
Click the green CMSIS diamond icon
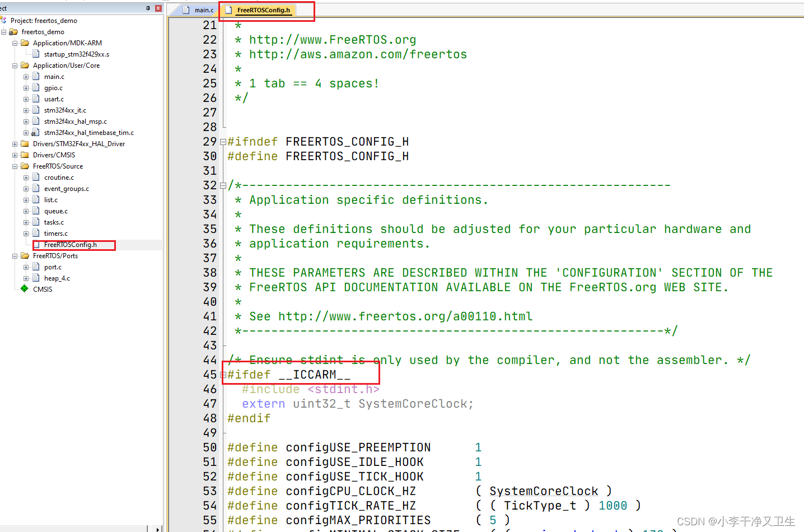pos(25,289)
